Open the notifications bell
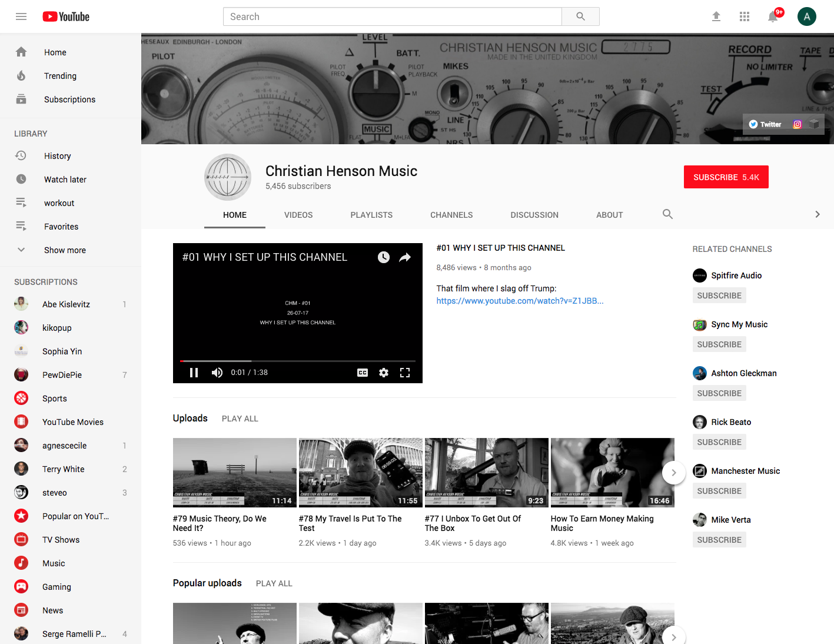This screenshot has width=834, height=644. [x=773, y=16]
